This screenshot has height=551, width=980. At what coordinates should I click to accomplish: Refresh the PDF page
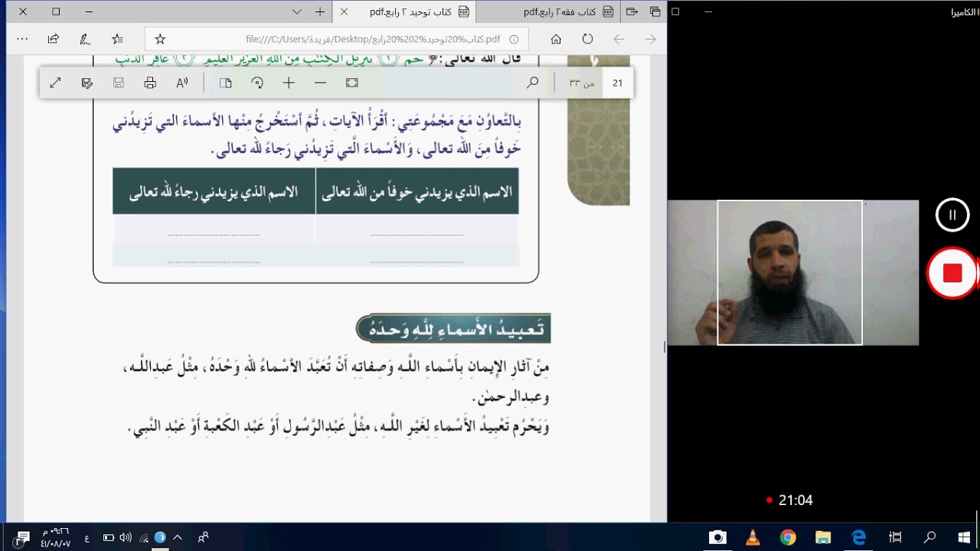pos(588,39)
